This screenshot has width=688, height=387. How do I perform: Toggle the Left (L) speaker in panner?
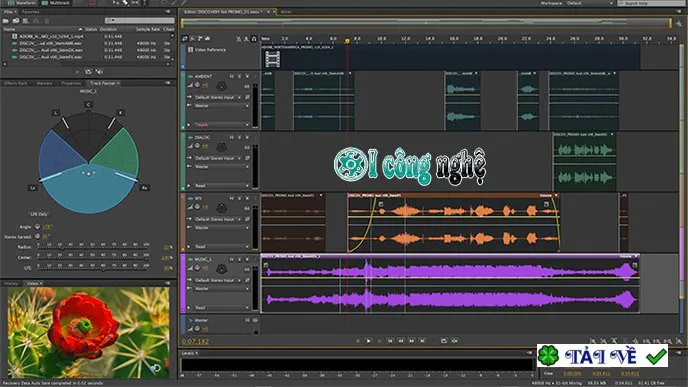coord(55,113)
